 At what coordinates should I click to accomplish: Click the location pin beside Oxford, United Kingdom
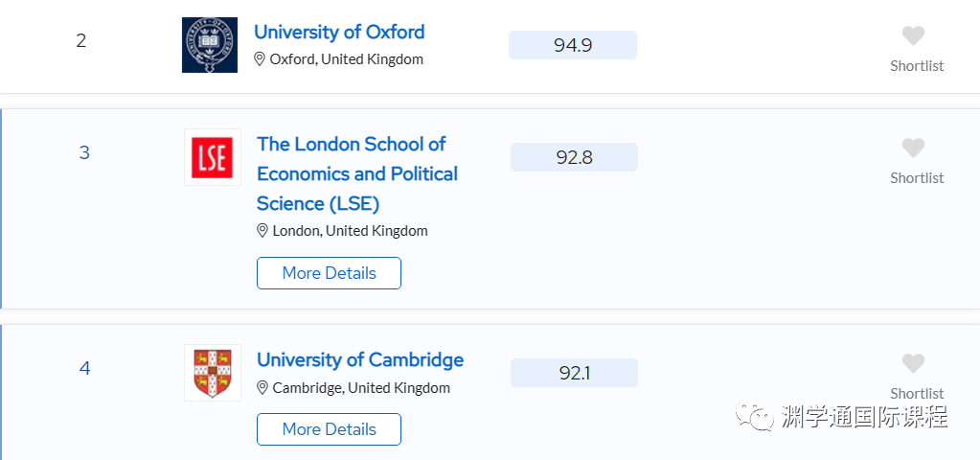tap(260, 59)
